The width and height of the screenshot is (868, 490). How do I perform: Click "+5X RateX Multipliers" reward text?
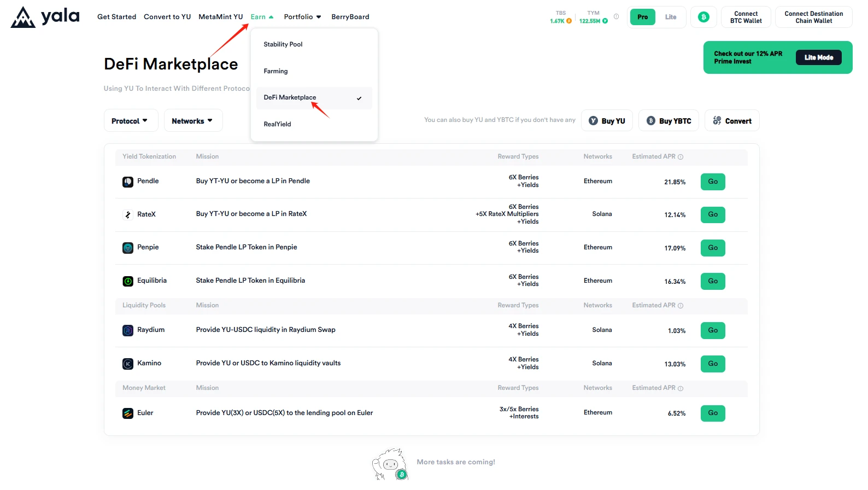click(x=507, y=214)
